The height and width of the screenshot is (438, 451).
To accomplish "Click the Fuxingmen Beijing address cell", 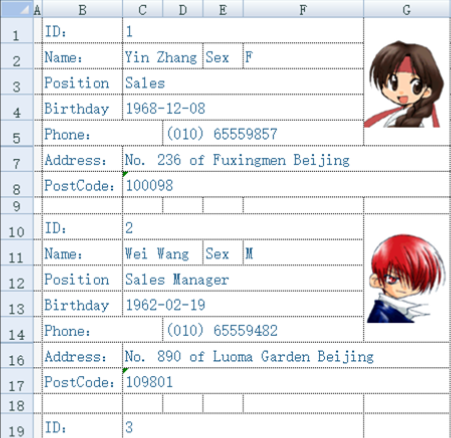I will (287, 159).
